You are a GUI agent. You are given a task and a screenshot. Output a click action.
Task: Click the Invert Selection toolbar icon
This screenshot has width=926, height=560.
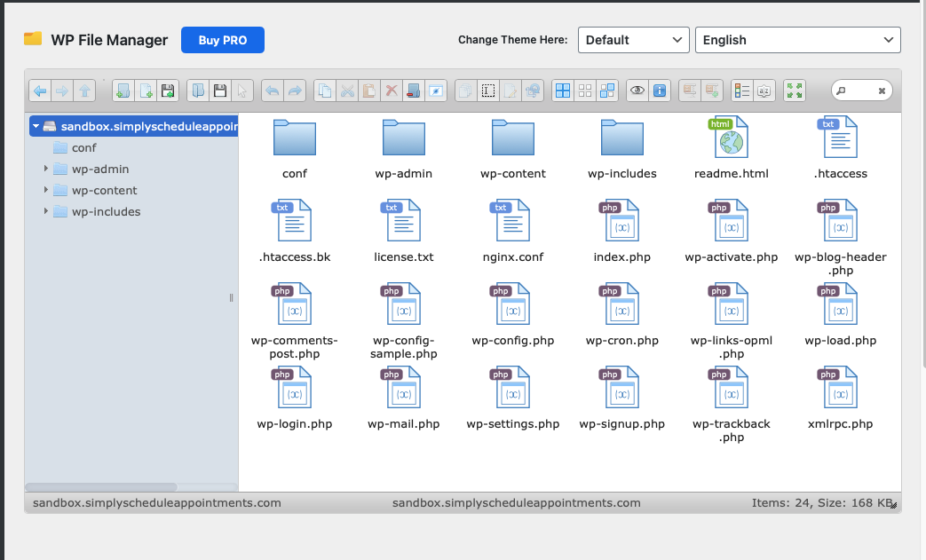coord(607,91)
